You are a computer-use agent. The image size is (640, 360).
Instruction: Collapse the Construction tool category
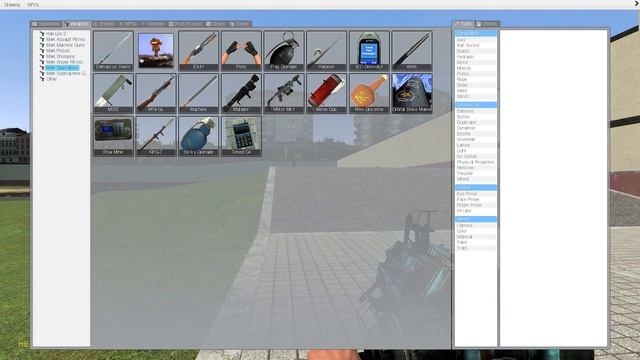[x=476, y=105]
